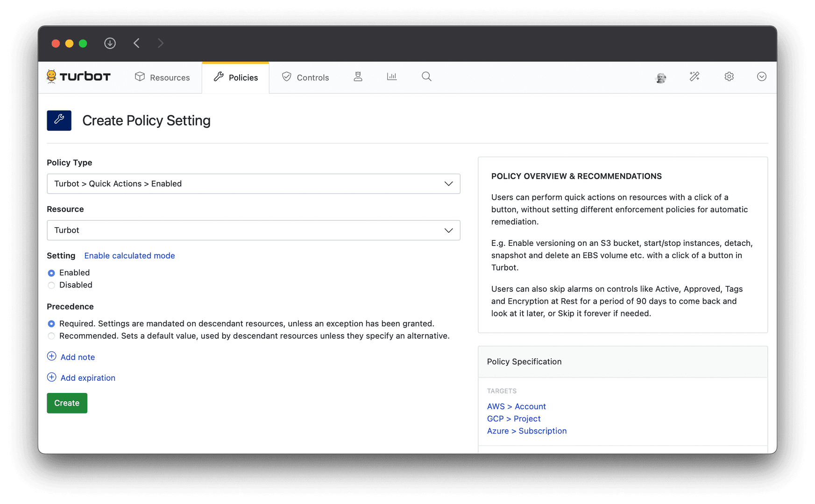The image size is (815, 504).
Task: Click the Precedence label
Action: [x=70, y=307]
